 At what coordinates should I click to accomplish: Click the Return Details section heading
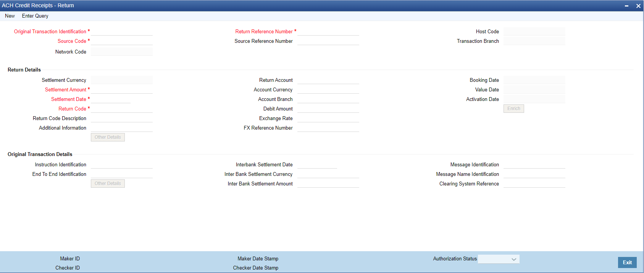24,70
